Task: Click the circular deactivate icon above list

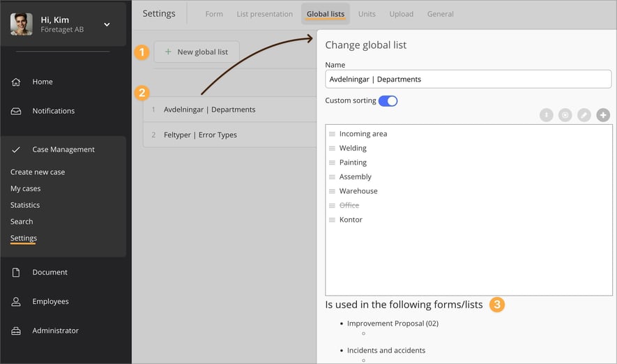Action: click(x=565, y=115)
